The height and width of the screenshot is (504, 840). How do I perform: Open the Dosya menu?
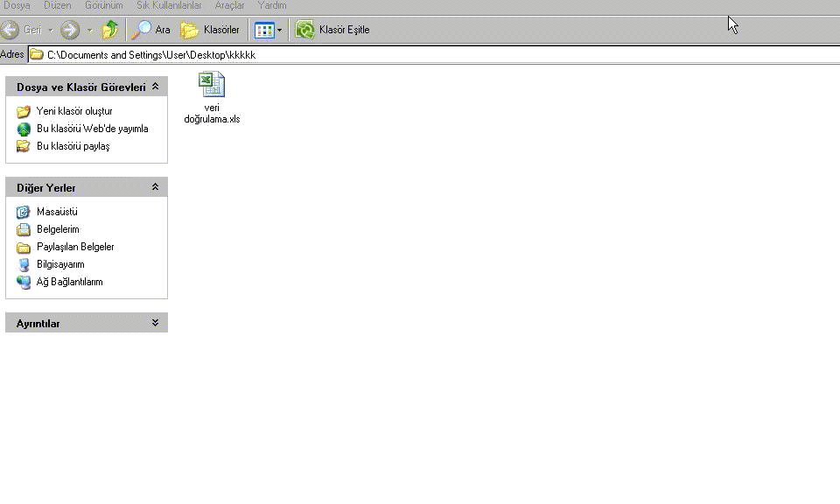pos(17,5)
